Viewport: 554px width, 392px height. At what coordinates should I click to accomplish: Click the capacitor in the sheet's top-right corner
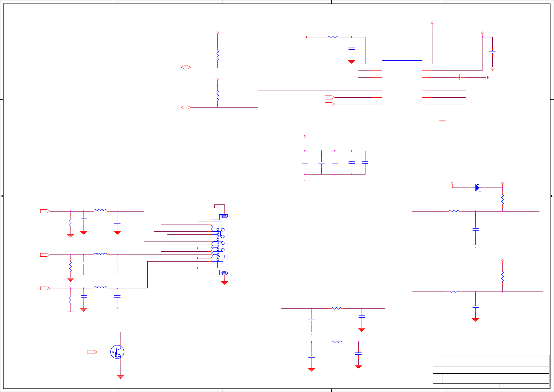492,52
